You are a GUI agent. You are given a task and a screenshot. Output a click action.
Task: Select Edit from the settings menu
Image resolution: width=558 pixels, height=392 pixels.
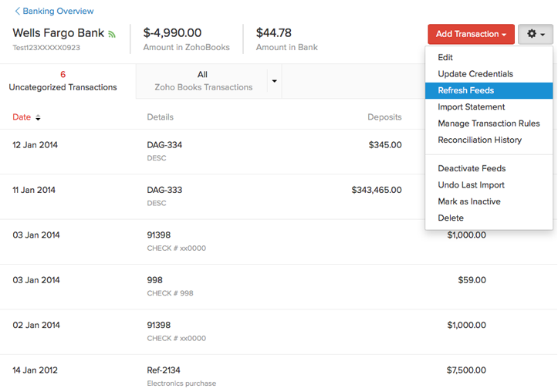(x=445, y=58)
